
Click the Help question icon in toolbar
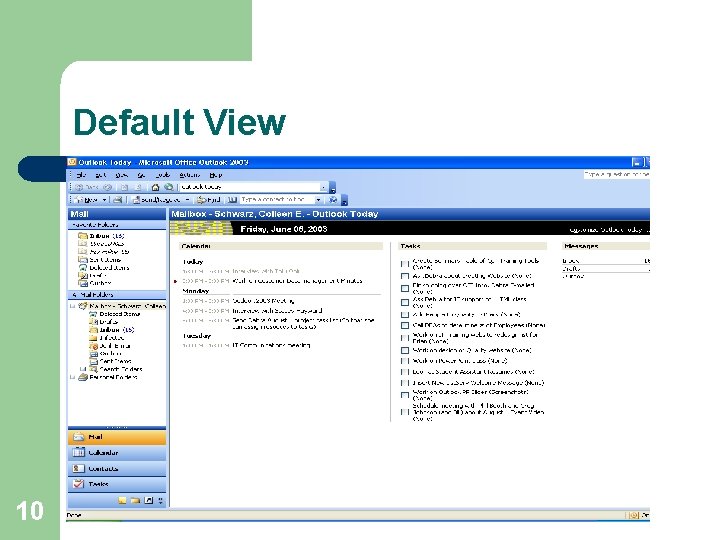(x=333, y=200)
